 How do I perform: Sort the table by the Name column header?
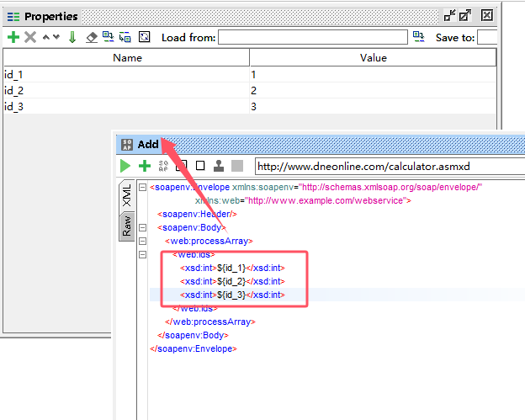pos(126,58)
